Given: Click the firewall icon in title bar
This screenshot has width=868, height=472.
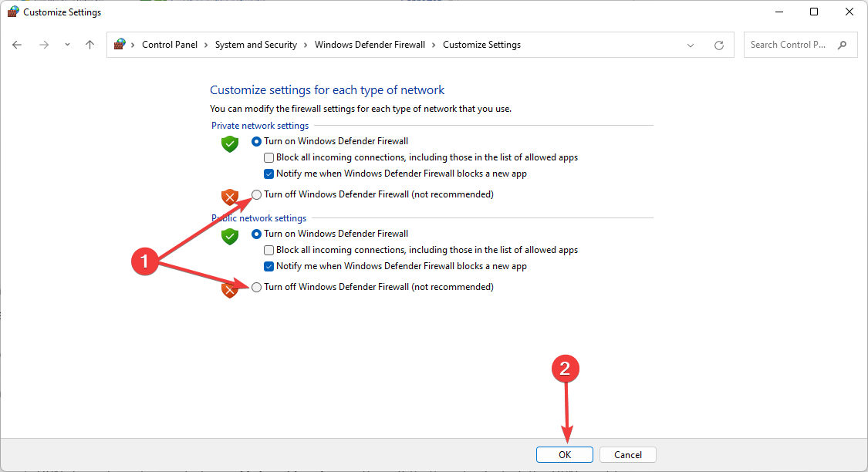Looking at the screenshot, I should coord(13,12).
